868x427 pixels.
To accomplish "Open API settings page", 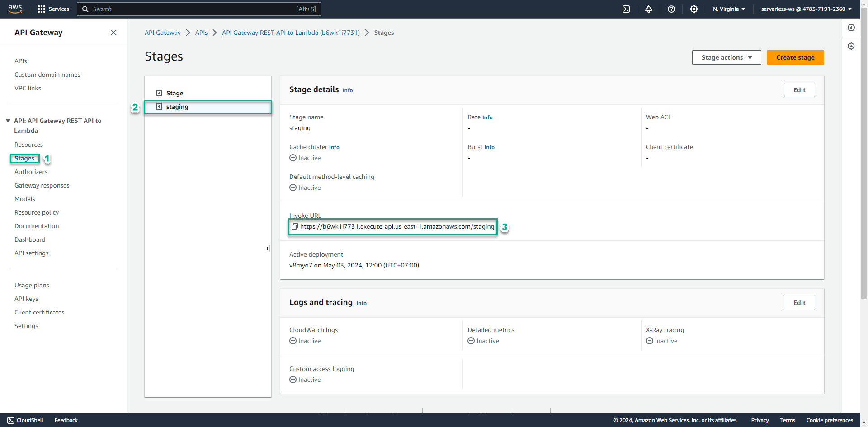I will (32, 253).
